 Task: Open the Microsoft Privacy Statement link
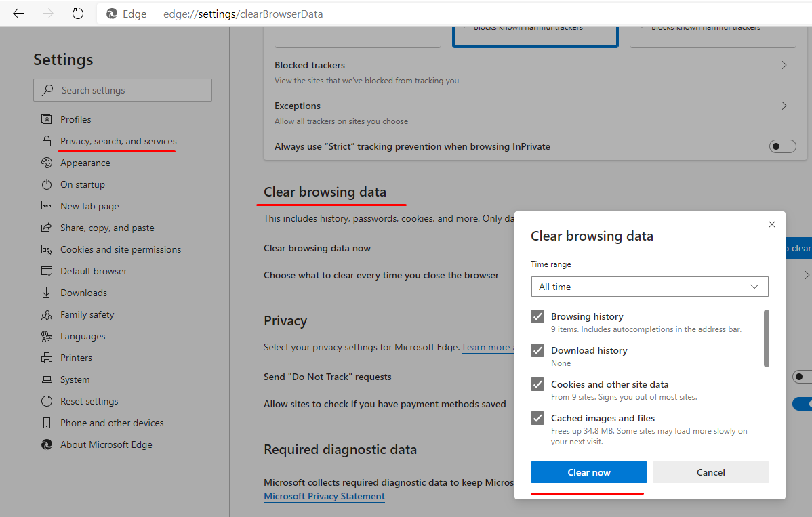(324, 496)
